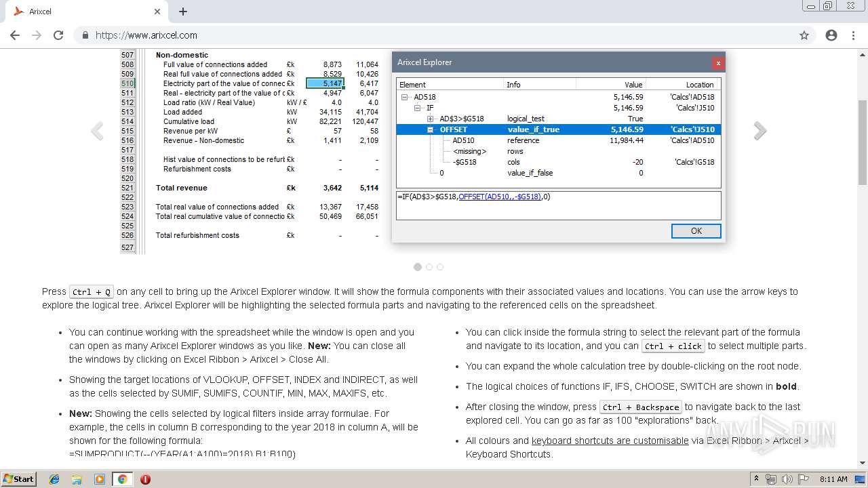Bookmark this page with the star icon
Image resolution: width=868 pixels, height=488 pixels.
click(804, 35)
